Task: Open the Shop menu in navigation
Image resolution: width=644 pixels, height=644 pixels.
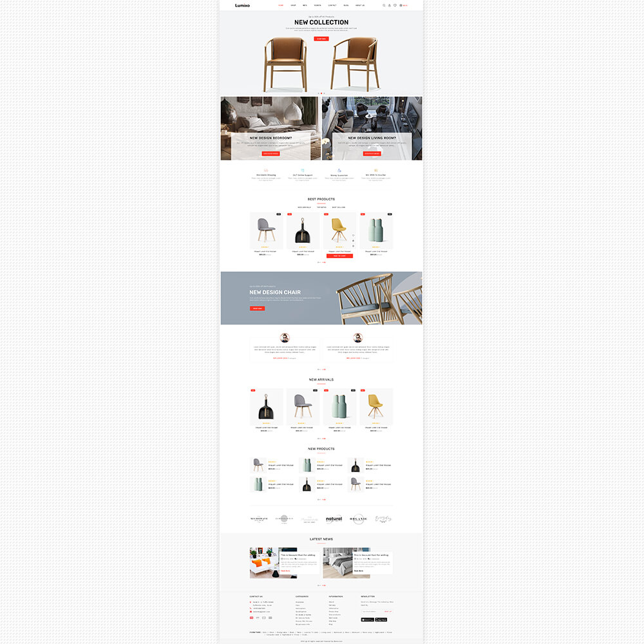Action: pos(293,5)
